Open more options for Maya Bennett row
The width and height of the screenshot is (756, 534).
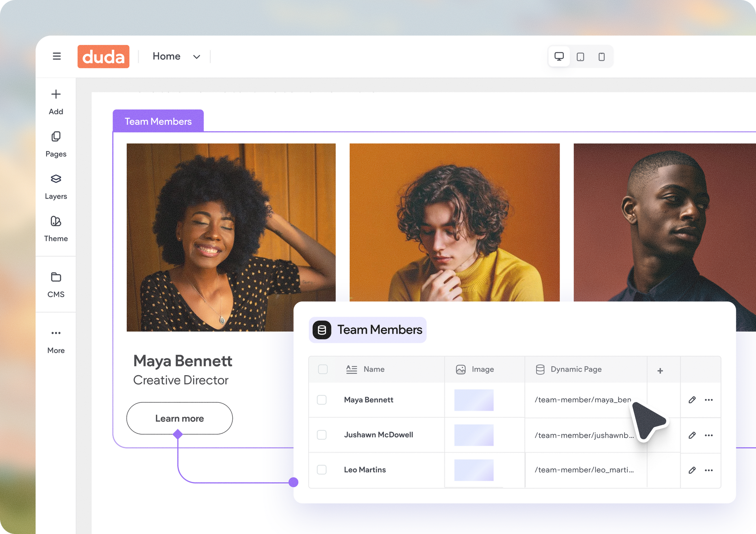point(709,400)
